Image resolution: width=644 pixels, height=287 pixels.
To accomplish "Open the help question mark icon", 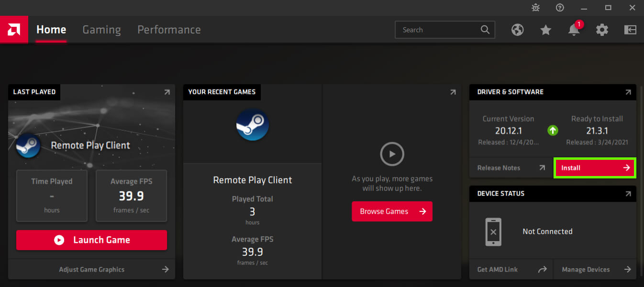I will click(560, 8).
